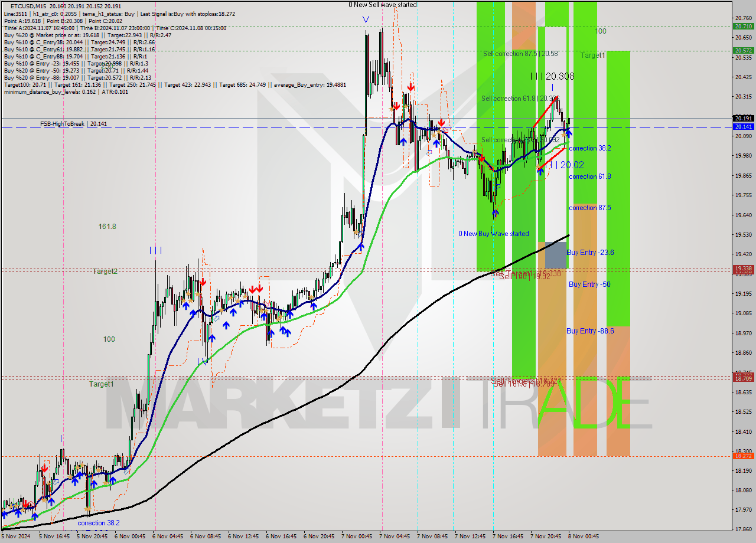Click the '6 Nov 00:45' time axis label
The height and width of the screenshot is (543, 756).
129,537
